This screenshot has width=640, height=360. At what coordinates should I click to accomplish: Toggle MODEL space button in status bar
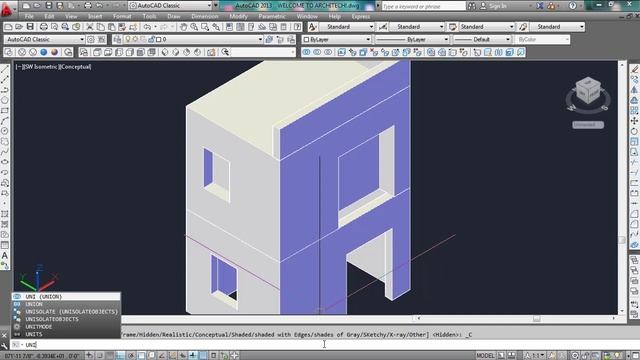pos(485,356)
